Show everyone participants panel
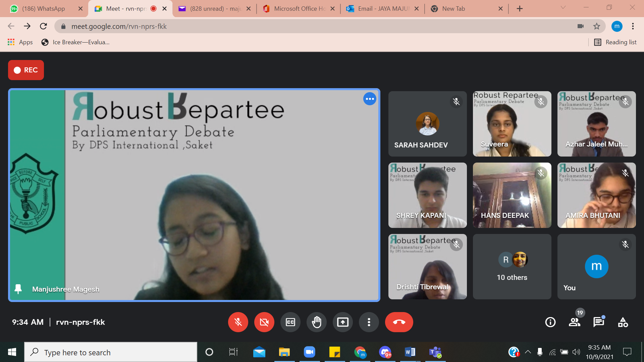Viewport: 644px width, 362px height. click(x=574, y=322)
